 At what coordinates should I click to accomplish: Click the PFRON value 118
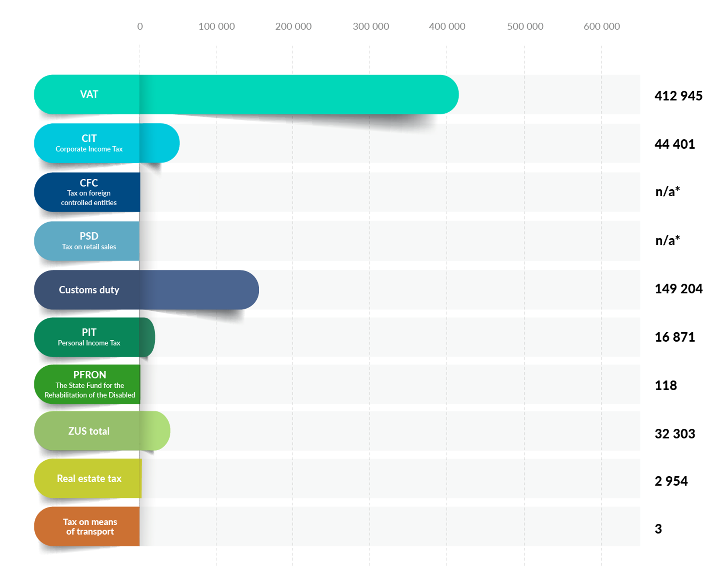(666, 386)
